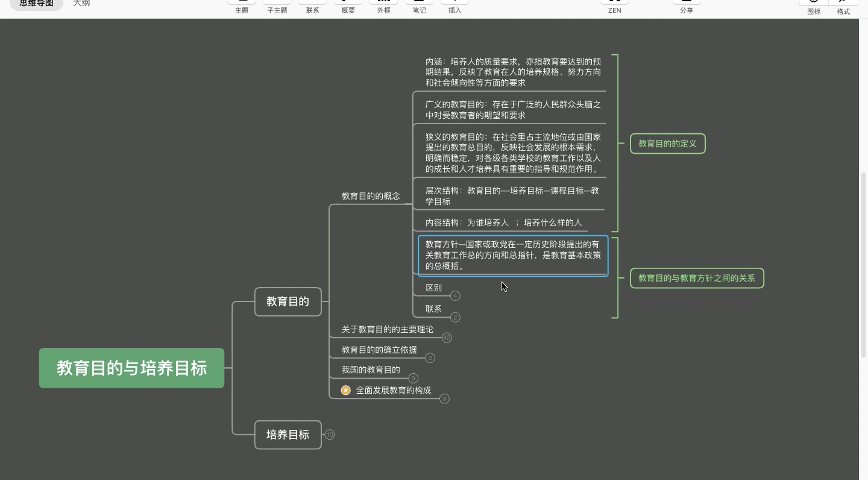Expand 全面发展教育的构成 count bubble
The height and width of the screenshot is (480, 868).
[x=444, y=399]
